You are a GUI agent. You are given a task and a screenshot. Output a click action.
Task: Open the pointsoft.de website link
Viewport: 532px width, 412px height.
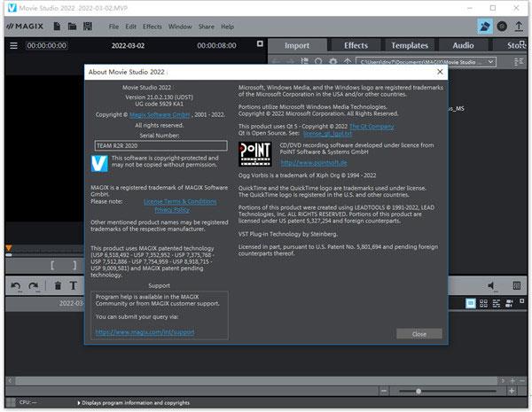point(314,163)
